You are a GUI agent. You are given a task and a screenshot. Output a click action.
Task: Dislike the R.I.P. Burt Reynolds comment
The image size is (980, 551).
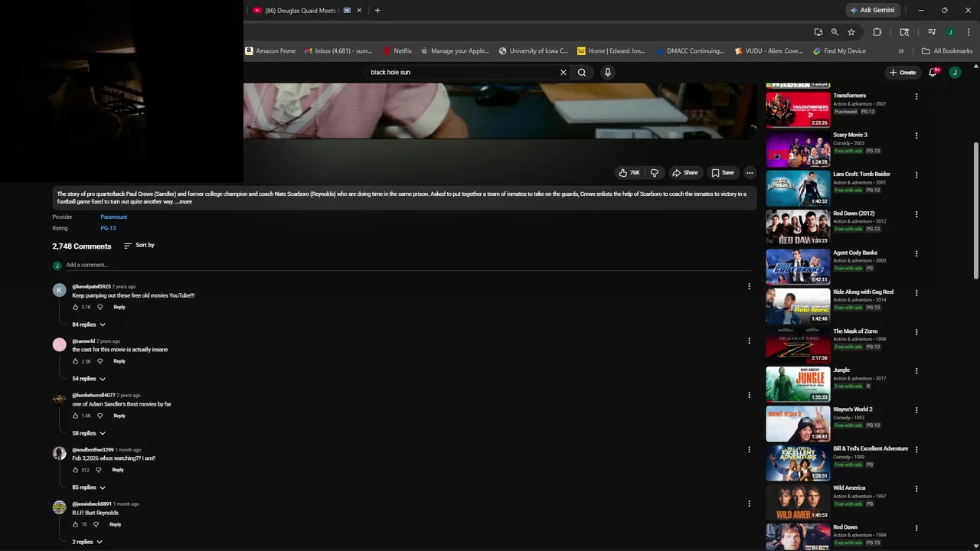(x=96, y=524)
